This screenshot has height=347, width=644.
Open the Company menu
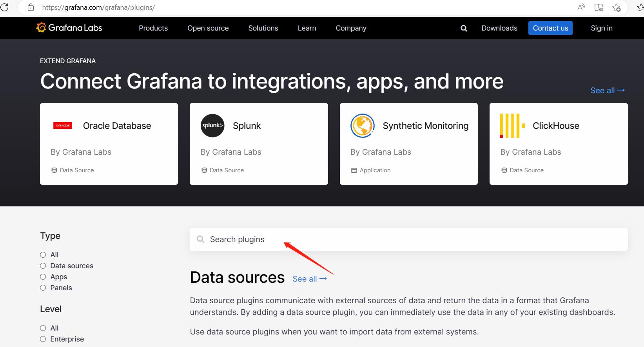(x=351, y=28)
